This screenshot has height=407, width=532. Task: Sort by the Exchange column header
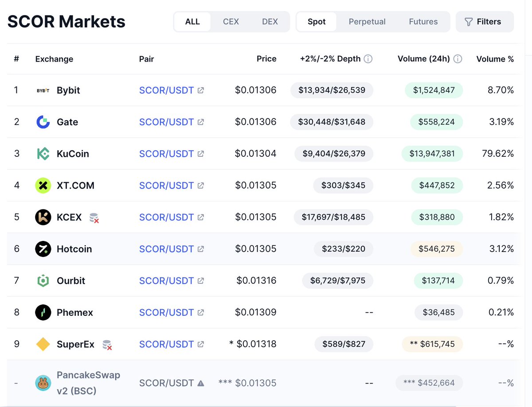click(x=54, y=59)
